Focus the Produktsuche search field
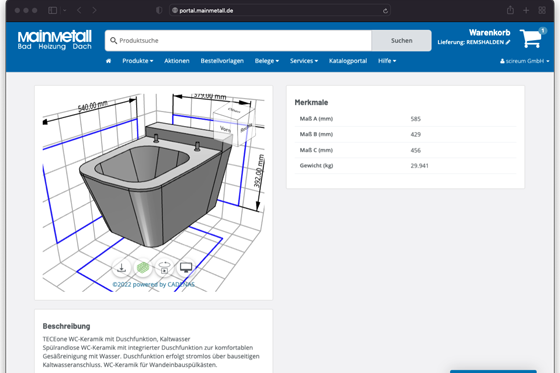 (x=238, y=40)
